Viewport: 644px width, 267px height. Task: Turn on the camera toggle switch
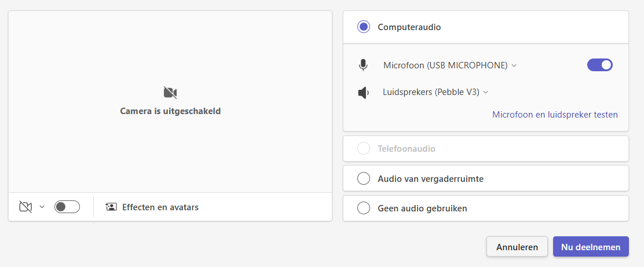[67, 207]
